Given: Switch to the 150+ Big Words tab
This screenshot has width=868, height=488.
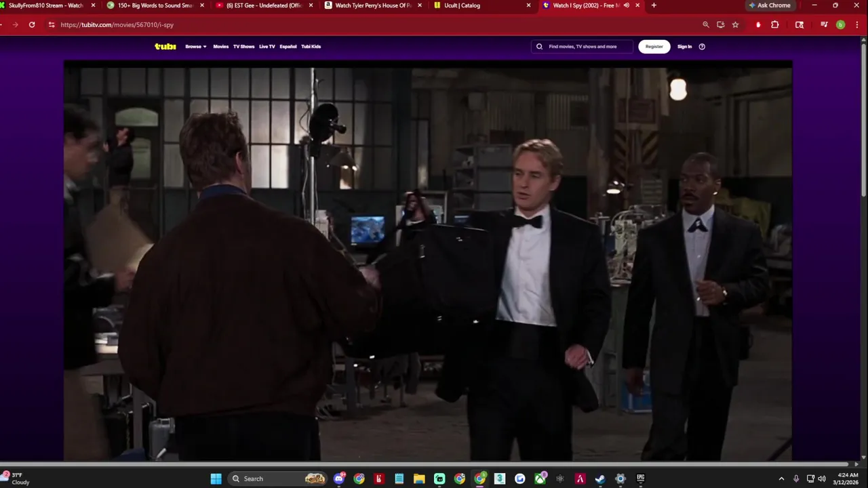Looking at the screenshot, I should [x=156, y=5].
